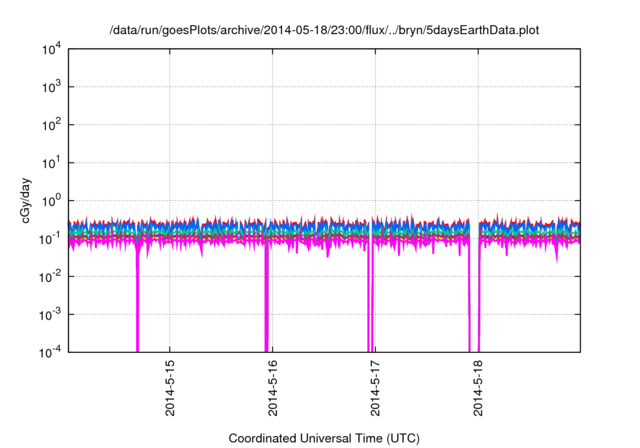Click the y-axis label cGy/day

[25, 200]
